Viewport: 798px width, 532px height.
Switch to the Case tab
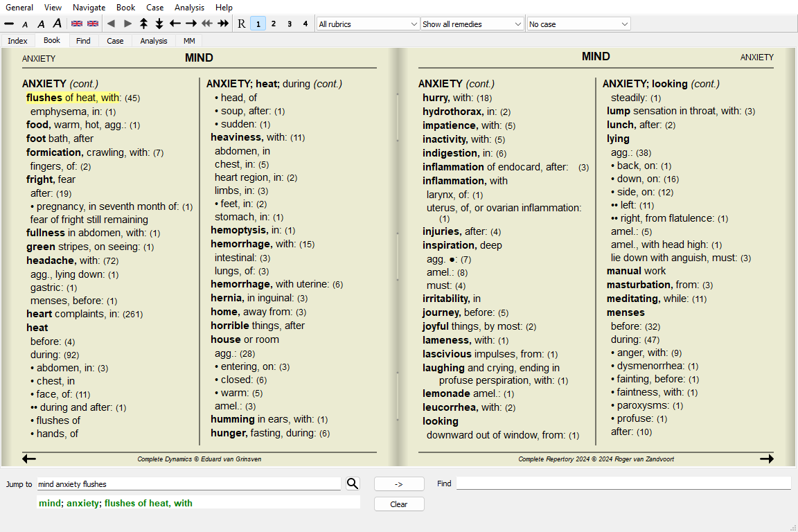115,41
